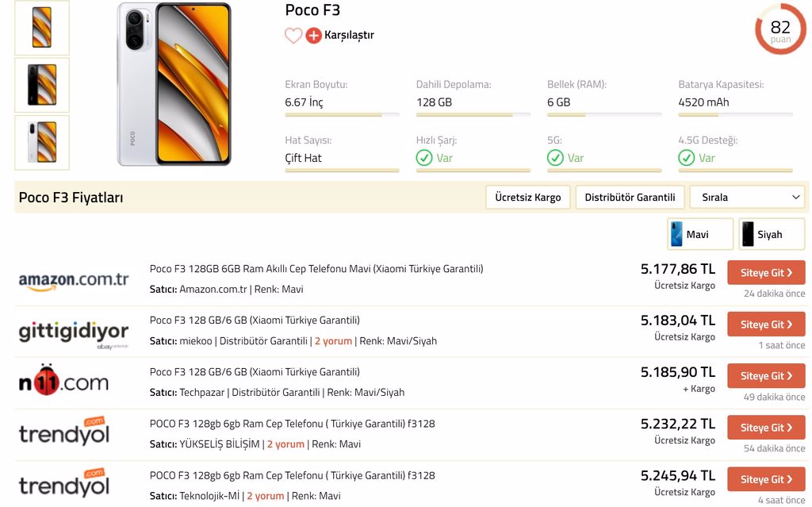812x507 pixels.
Task: Click the '+ Kargo' shipping note
Action: pos(699,389)
